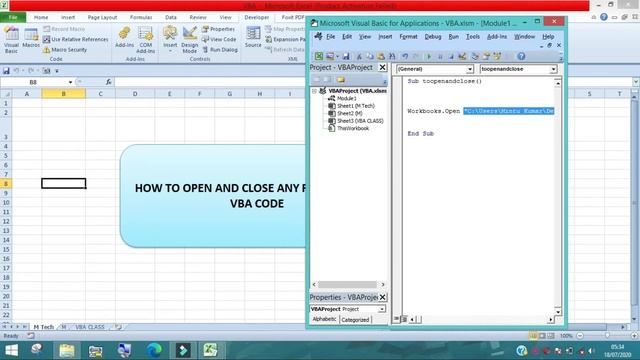This screenshot has height=360, width=640.
Task: Click the Find binoculars icon in VBA toolbar
Action: point(392,56)
